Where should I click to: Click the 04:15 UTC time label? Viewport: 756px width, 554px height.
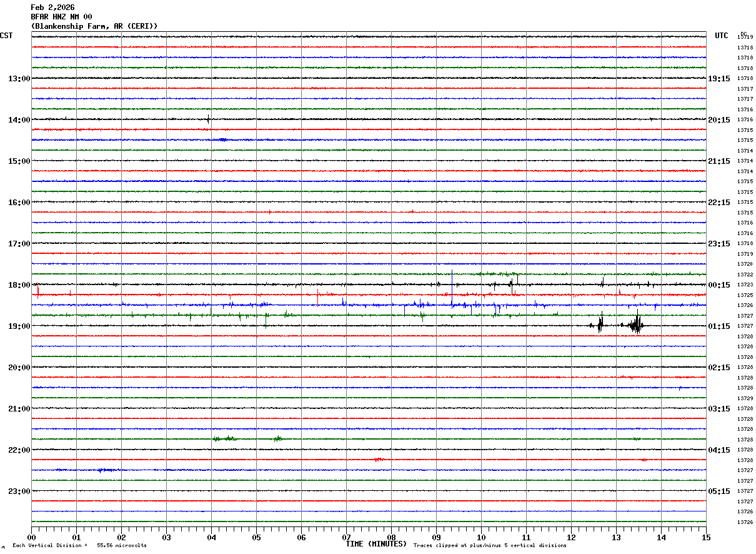[x=719, y=450]
